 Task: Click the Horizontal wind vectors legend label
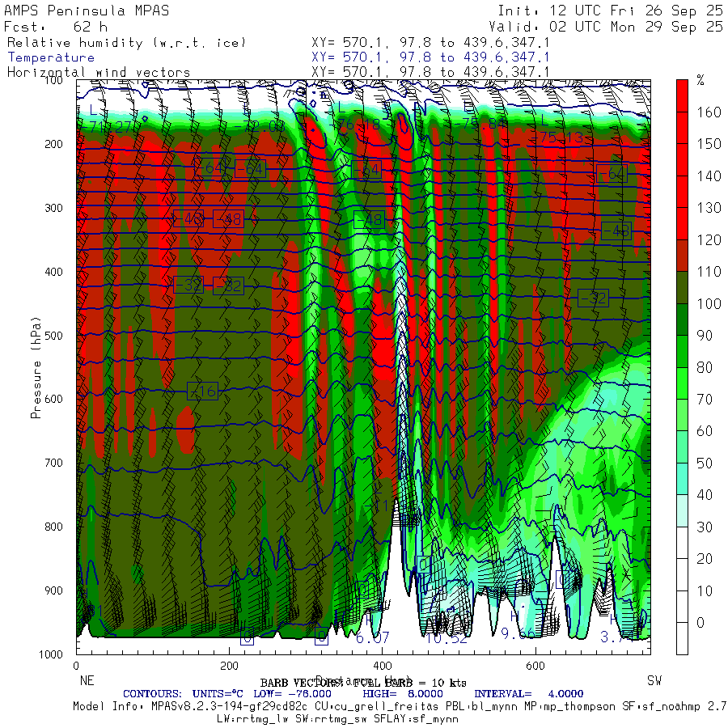point(99,73)
